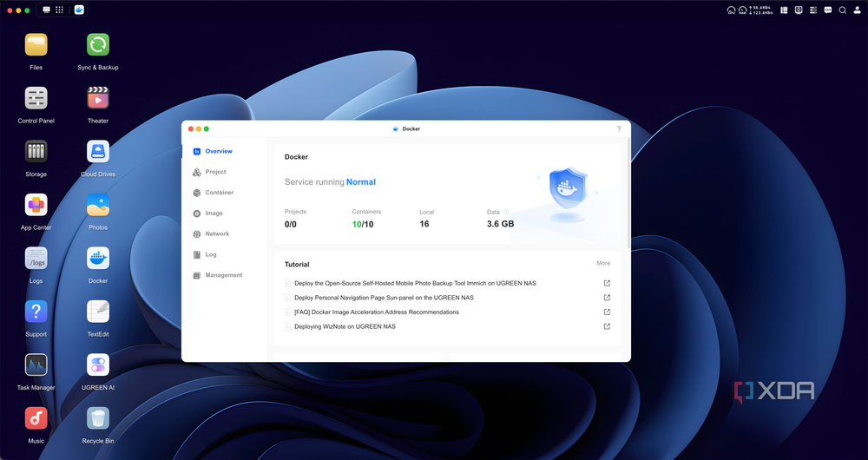Open the Recycle Bin
Image resolution: width=868 pixels, height=460 pixels.
click(x=98, y=418)
